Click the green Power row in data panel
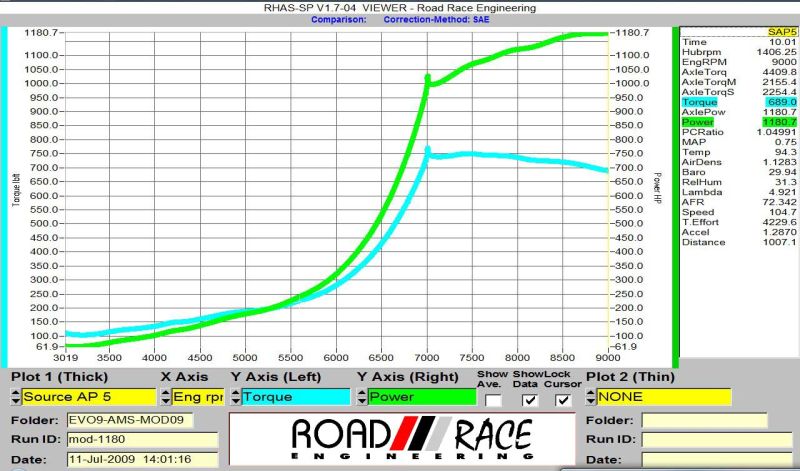Screen dimensions: 800x471 pyautogui.click(x=739, y=122)
